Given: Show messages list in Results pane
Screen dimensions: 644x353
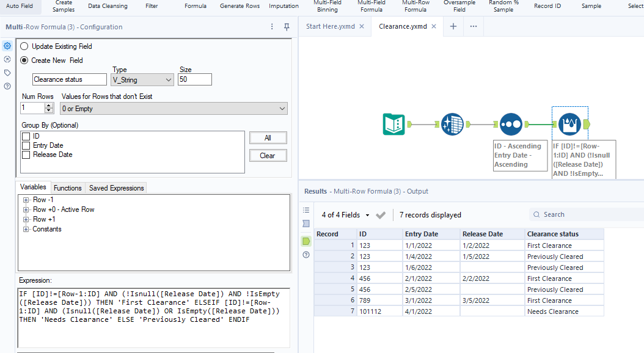Looking at the screenshot, I should tap(306, 210).
